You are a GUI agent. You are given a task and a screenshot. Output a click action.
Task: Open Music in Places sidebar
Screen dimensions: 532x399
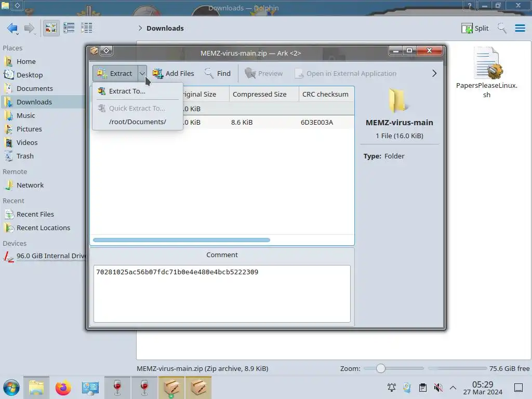pos(25,116)
